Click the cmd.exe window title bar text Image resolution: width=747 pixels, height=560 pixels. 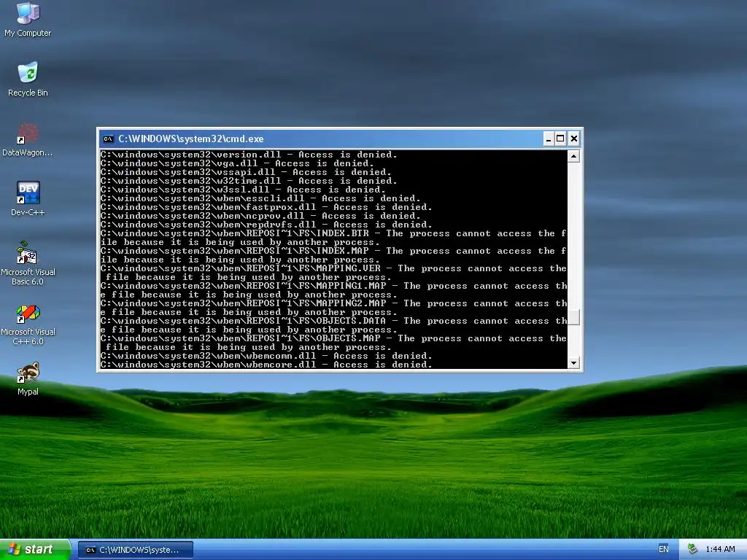pyautogui.click(x=190, y=139)
